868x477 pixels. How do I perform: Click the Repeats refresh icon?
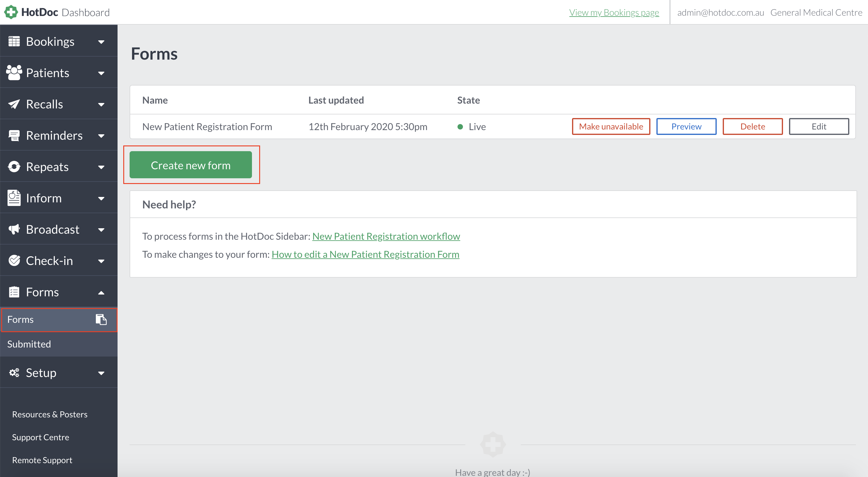14,167
